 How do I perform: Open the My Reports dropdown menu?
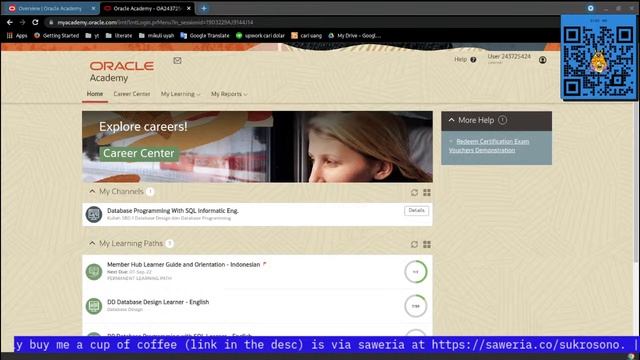[x=229, y=94]
